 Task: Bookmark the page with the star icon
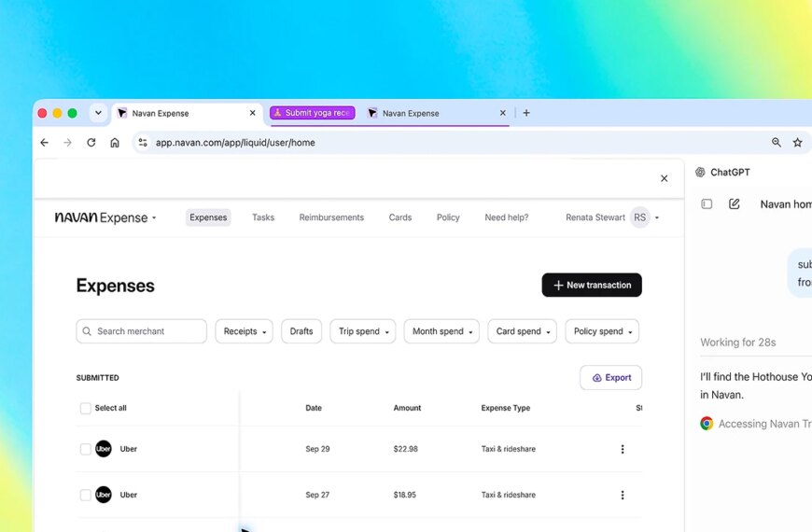pyautogui.click(x=797, y=143)
